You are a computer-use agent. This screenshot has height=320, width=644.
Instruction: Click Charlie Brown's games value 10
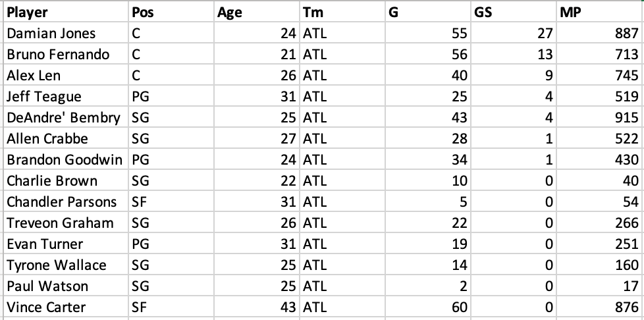click(428, 181)
